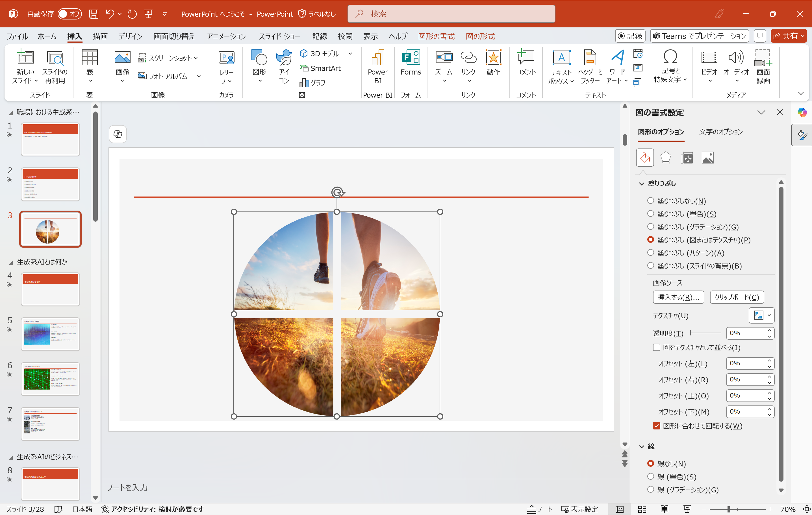Click the zoom slider in status bar
Screen dimensions: 812x515
[737, 509]
